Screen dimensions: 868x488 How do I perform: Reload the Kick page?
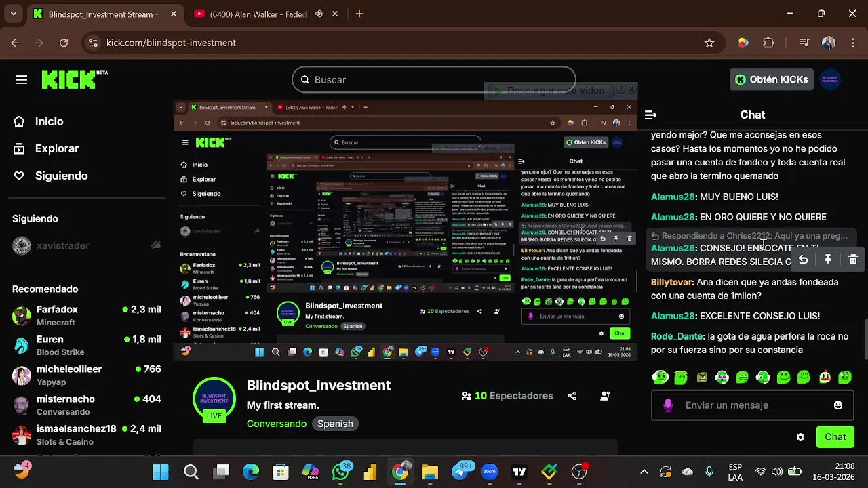point(64,43)
